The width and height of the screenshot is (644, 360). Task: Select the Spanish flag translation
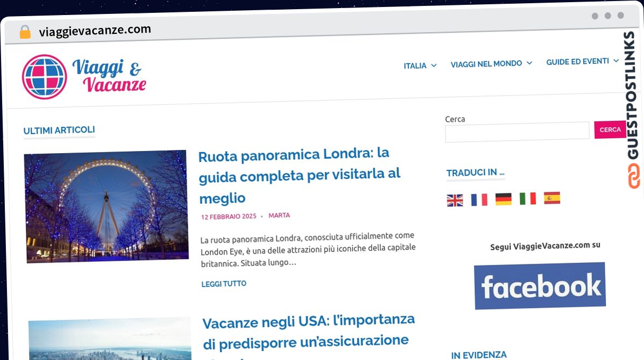[x=552, y=198]
